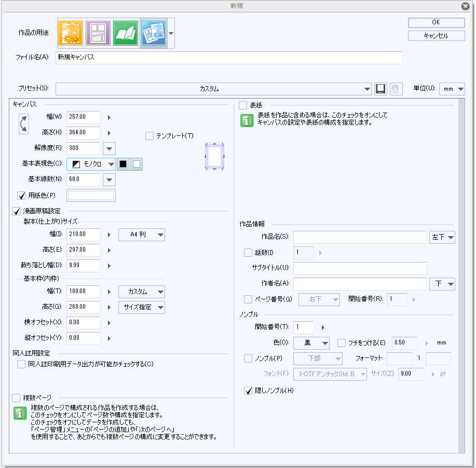The width and height of the screenshot is (476, 468).
Task: Open the 基本枠 幅(T) slider arrow
Action: 110,292
